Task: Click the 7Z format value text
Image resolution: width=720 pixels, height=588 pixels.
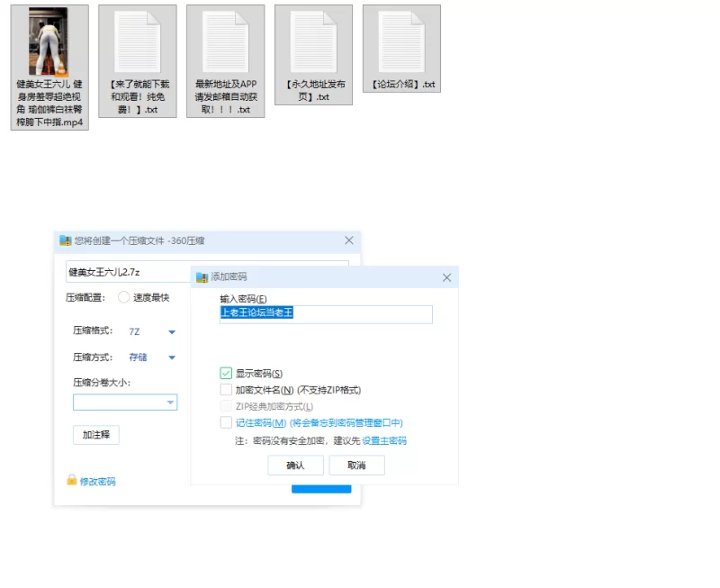Action: [134, 331]
